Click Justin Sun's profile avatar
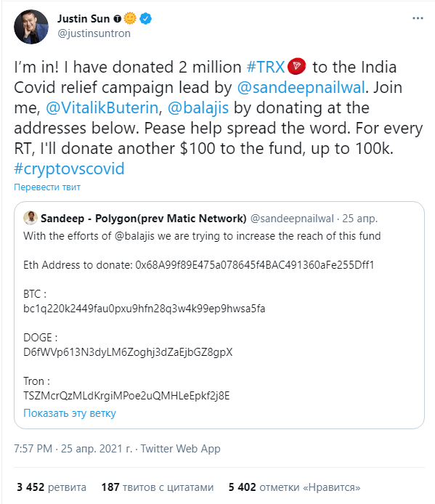Screen dimensions: 435x504 [31, 27]
